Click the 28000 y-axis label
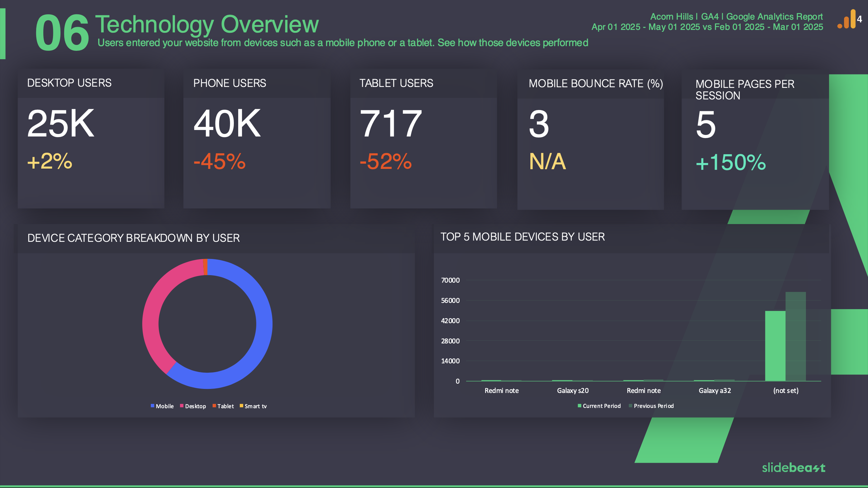868x488 pixels. [450, 341]
